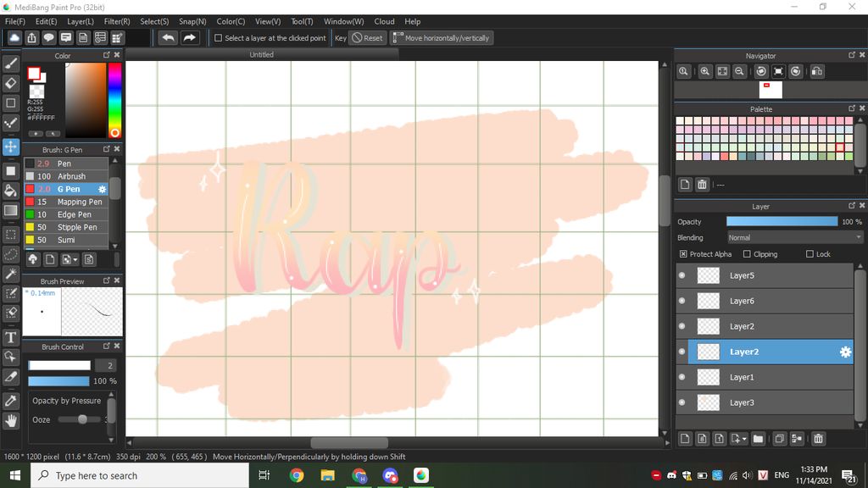Select the Divide tool
Viewport: 868px width, 488px height.
(10, 377)
